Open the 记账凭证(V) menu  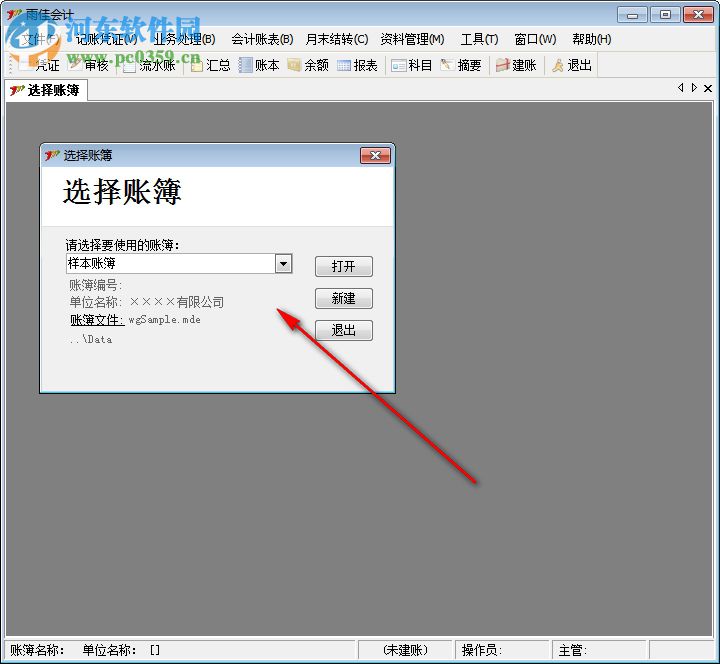[x=106, y=39]
